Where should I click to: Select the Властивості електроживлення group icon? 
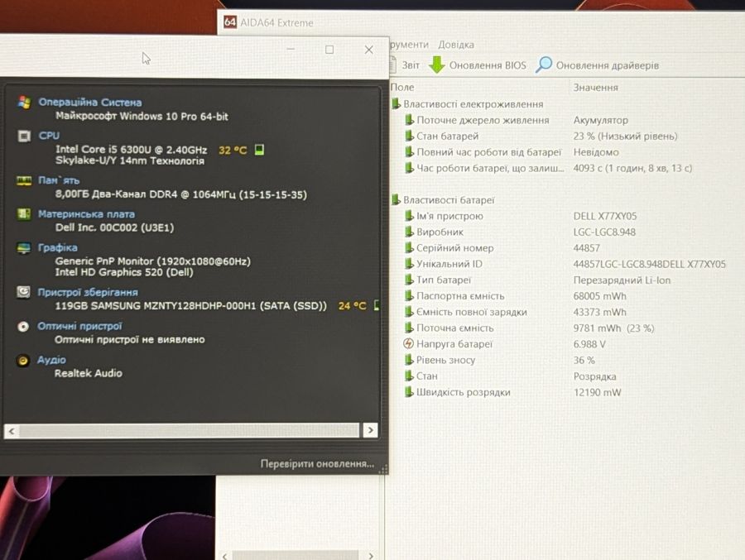pos(397,104)
